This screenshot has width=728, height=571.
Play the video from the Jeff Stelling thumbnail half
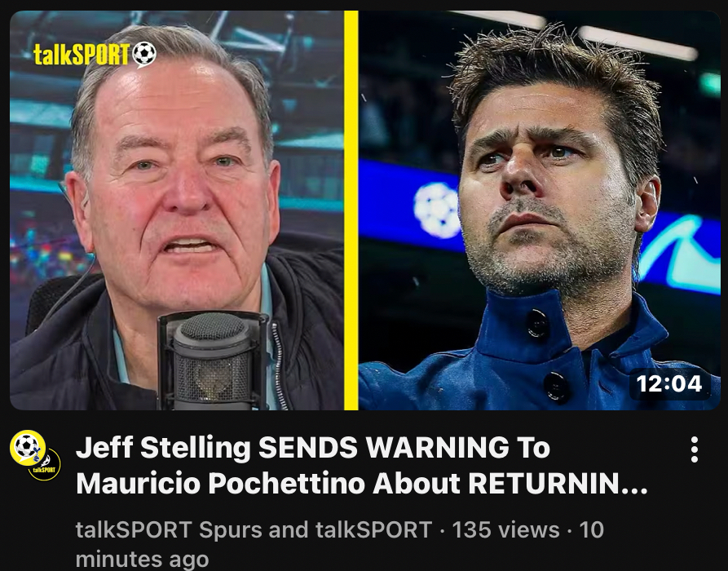coord(177,210)
